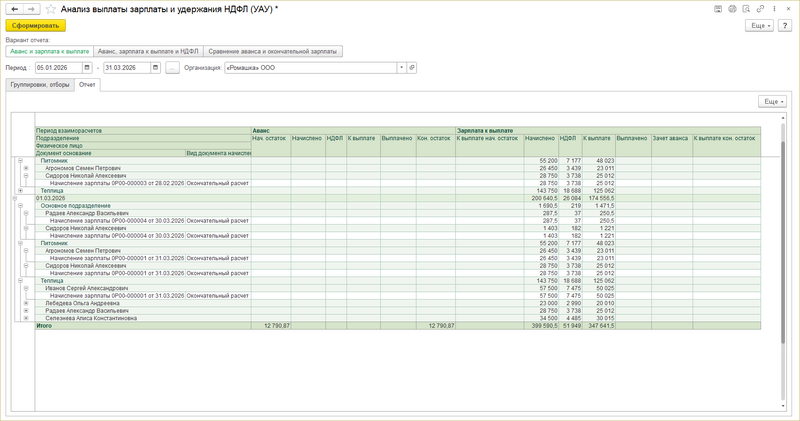Screen dimensions: 800x421
Task: Open calendar for end date 31.03.2026
Action: coord(156,67)
